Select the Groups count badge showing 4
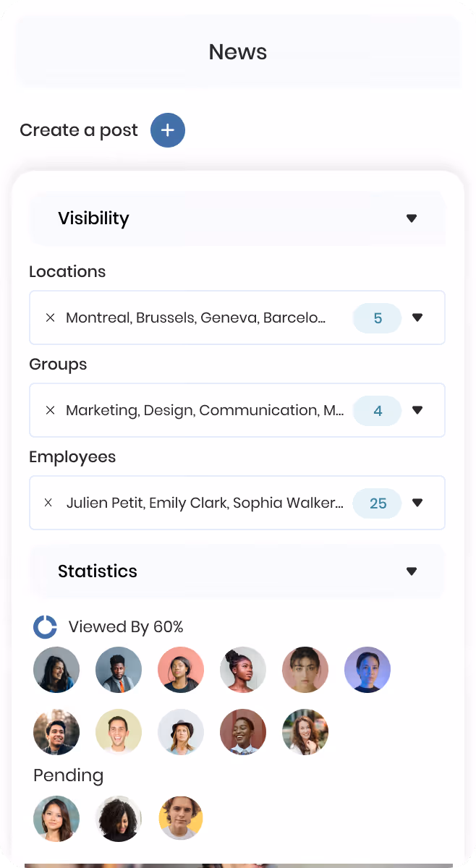Image resolution: width=476 pixels, height=868 pixels. pyautogui.click(x=378, y=411)
